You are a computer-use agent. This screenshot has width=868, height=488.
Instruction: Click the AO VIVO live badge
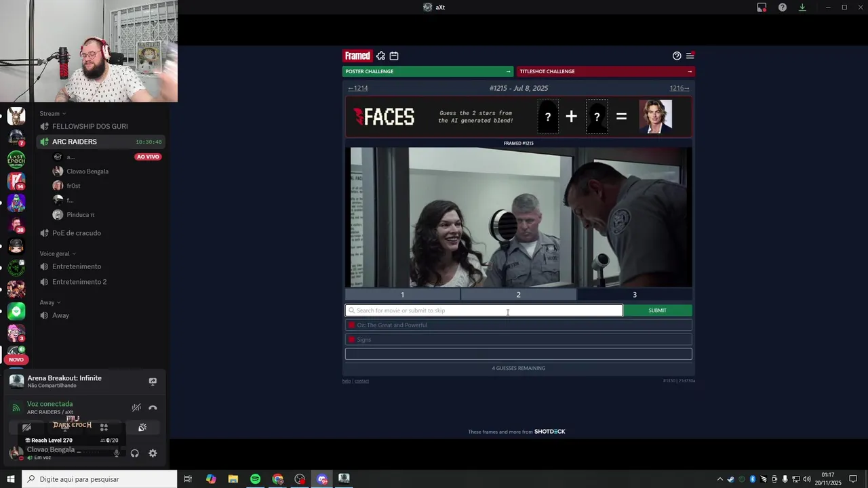coord(148,157)
